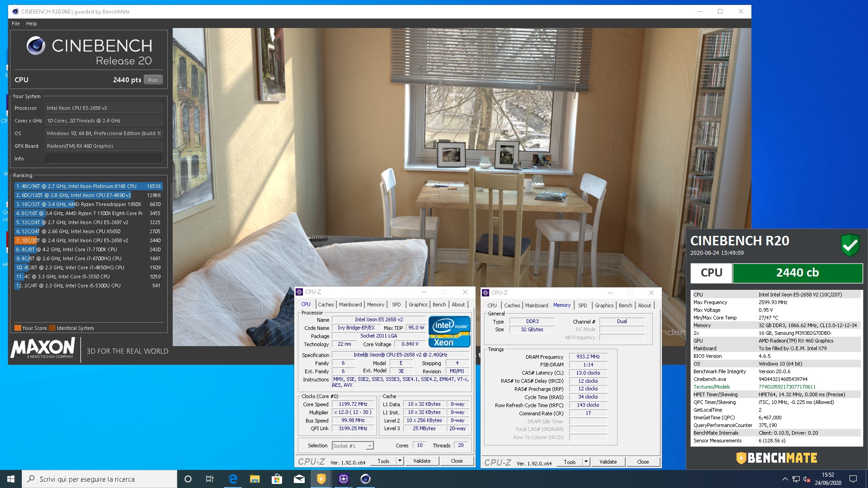Open About tab in left CPU-Z window
The height and width of the screenshot is (488, 868).
(458, 305)
